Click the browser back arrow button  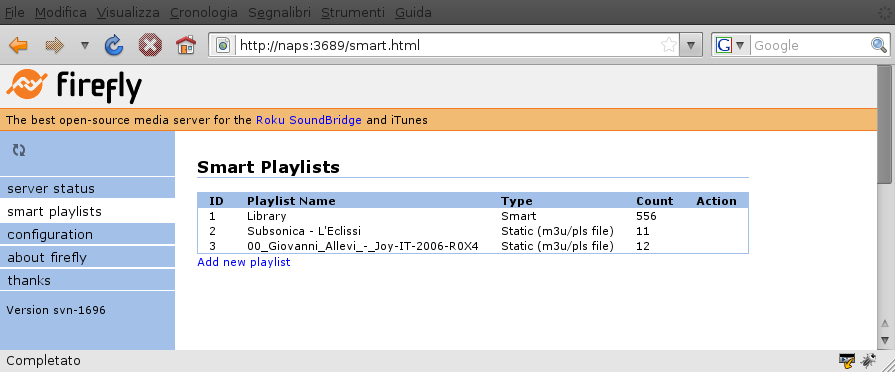pyautogui.click(x=18, y=45)
